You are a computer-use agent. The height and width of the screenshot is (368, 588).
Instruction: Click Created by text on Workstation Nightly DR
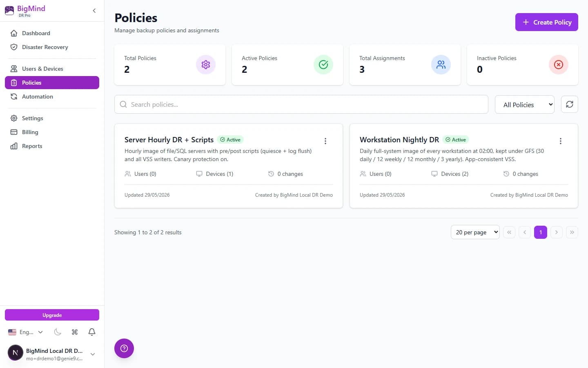click(x=529, y=195)
